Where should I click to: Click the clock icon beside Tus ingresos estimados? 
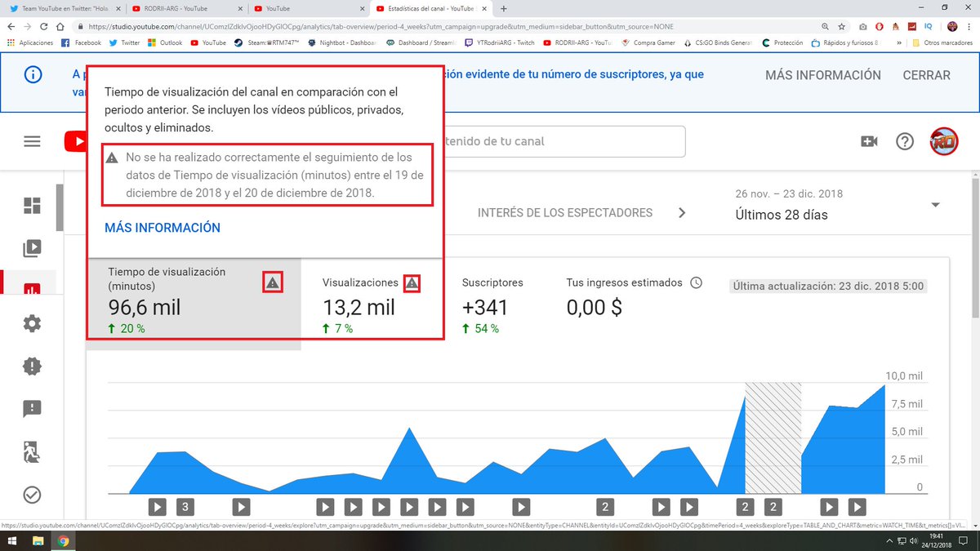click(696, 282)
